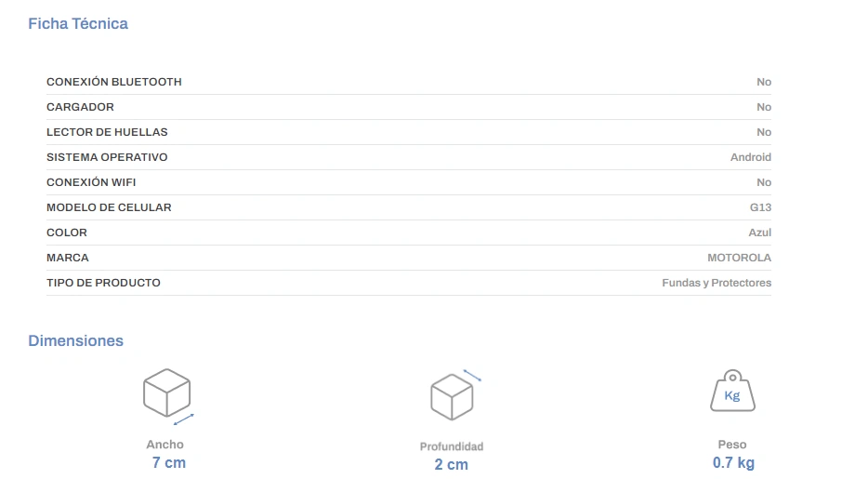Click the MOTOROLA brand value
Viewport: 868px width, 479px height.
coord(739,258)
